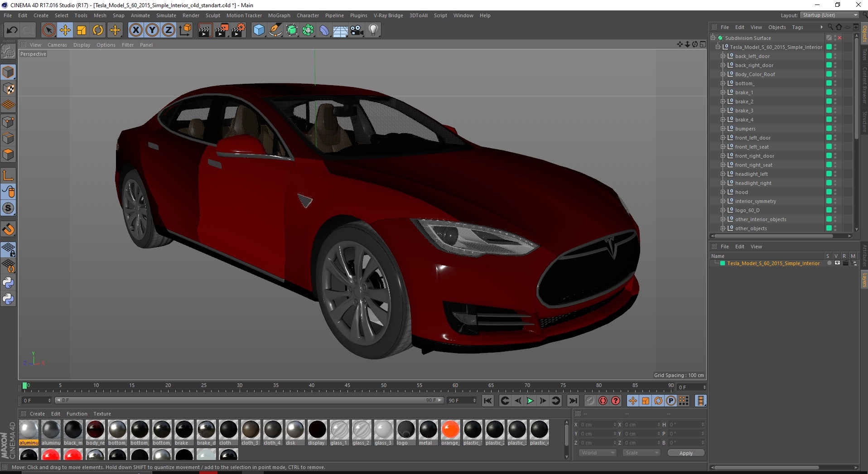Screen dimensions: 868x474
Task: Toggle X axis lock
Action: (136, 30)
